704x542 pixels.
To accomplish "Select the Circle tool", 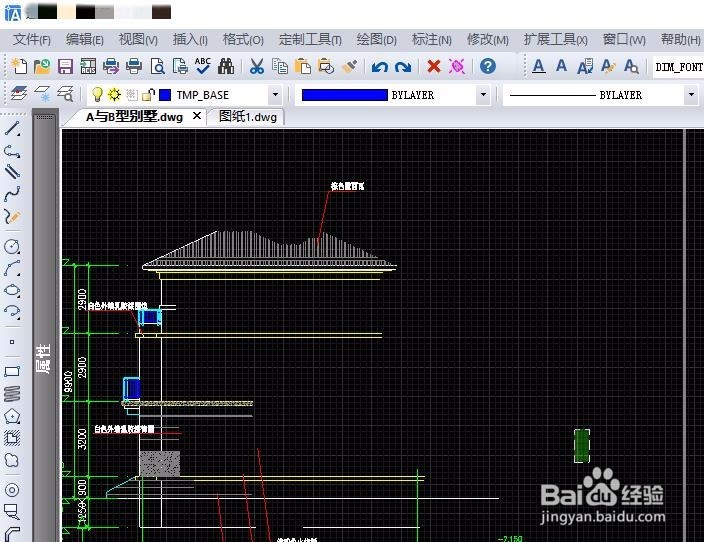I will [12, 246].
